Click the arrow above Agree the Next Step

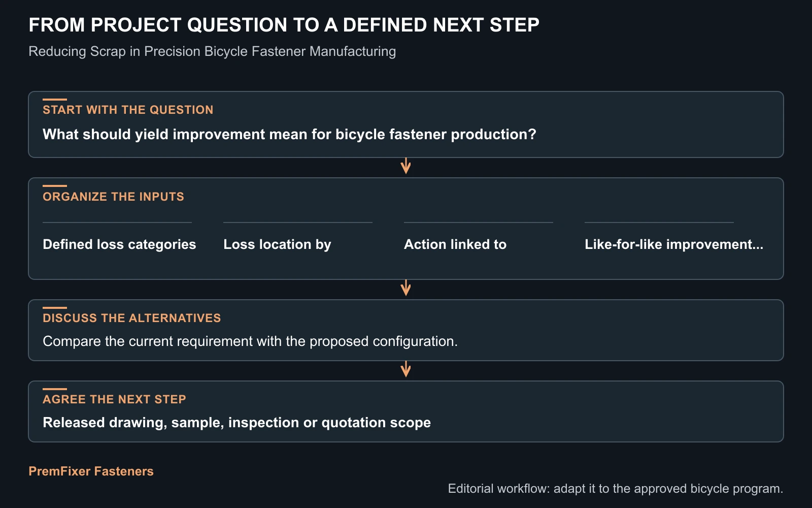coord(405,369)
